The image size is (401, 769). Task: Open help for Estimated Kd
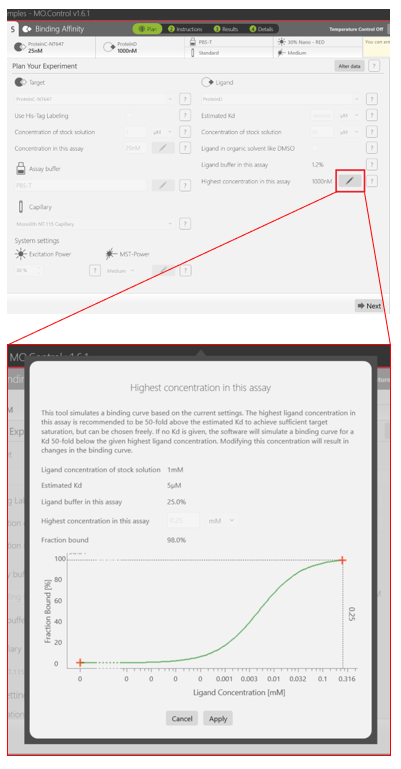pos(372,115)
